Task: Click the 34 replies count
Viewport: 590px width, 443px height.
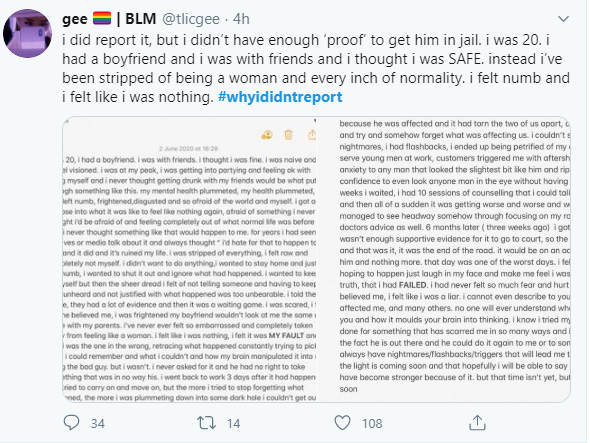Action: coord(98,423)
